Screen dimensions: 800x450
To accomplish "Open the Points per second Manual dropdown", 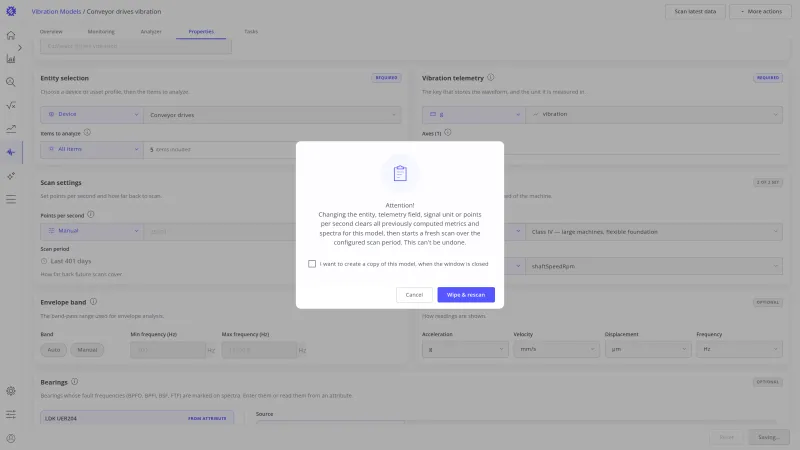I will coord(92,231).
